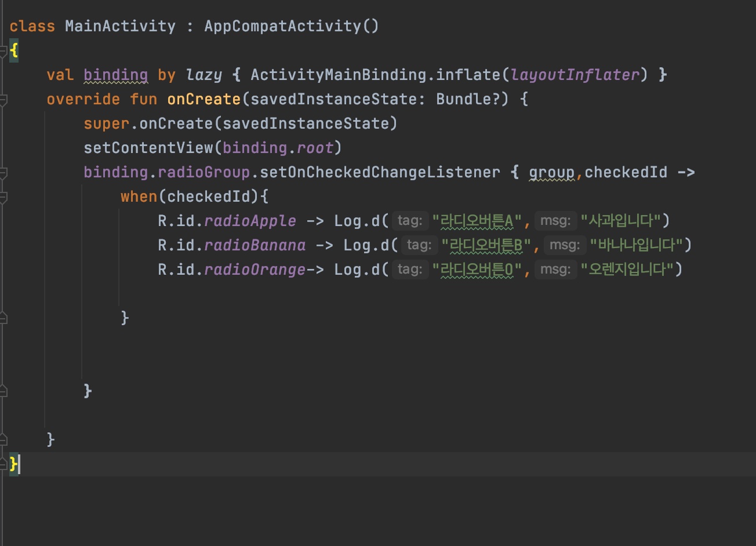The width and height of the screenshot is (756, 546).
Task: Collapse the fold marker on the setOnCheckedChangeListener line
Action: (x=3, y=173)
